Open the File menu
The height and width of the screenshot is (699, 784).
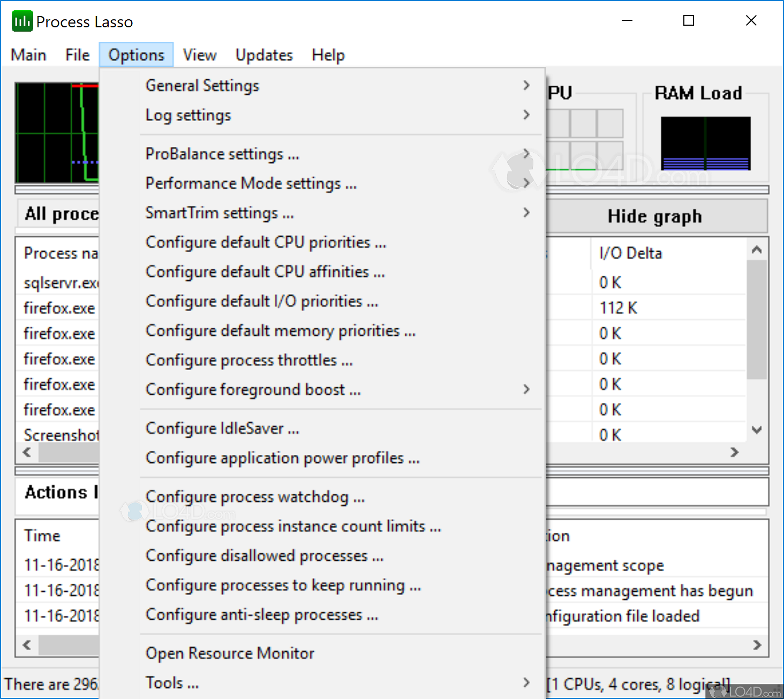(78, 55)
